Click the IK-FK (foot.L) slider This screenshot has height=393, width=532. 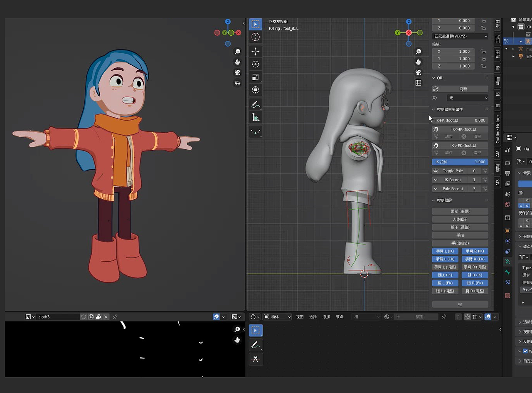460,120
